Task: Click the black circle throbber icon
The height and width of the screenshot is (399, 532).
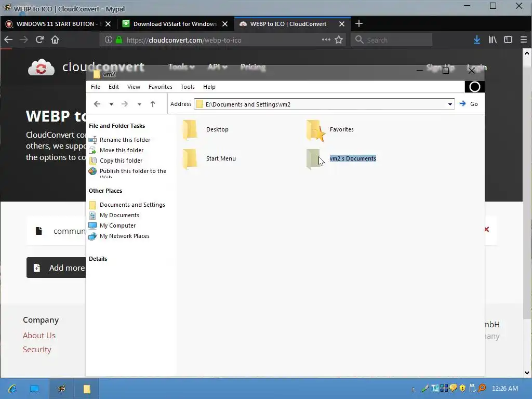Action: coord(474,87)
